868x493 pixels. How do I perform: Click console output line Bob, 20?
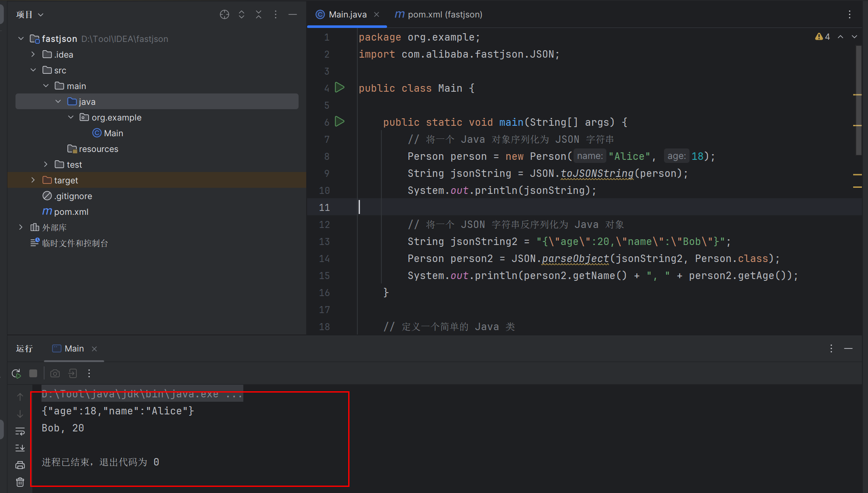pos(63,428)
